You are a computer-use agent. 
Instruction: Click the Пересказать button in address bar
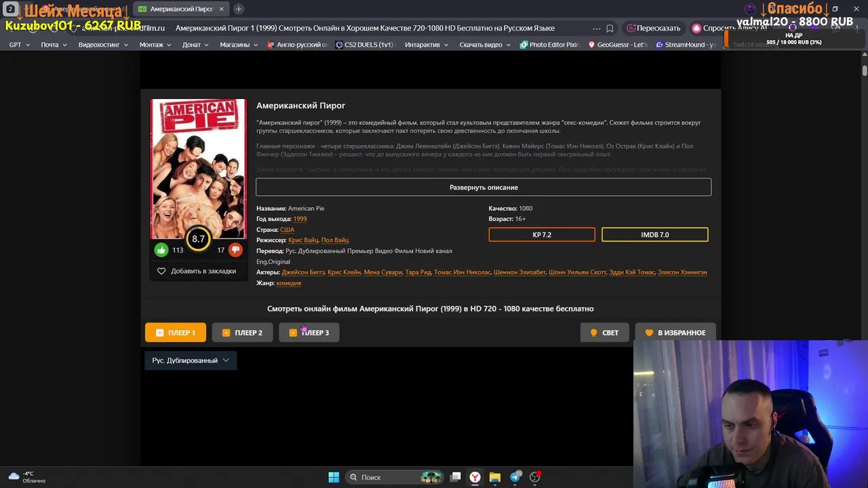tap(654, 28)
